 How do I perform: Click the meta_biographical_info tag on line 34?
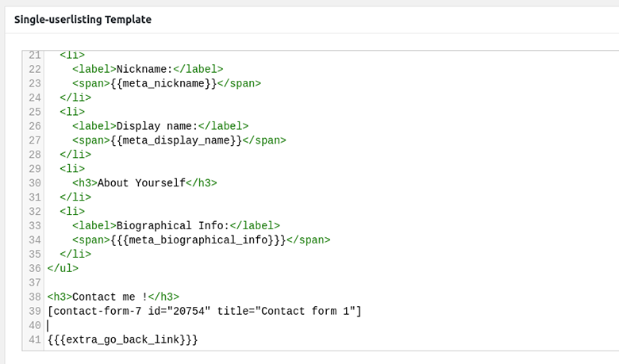click(198, 239)
